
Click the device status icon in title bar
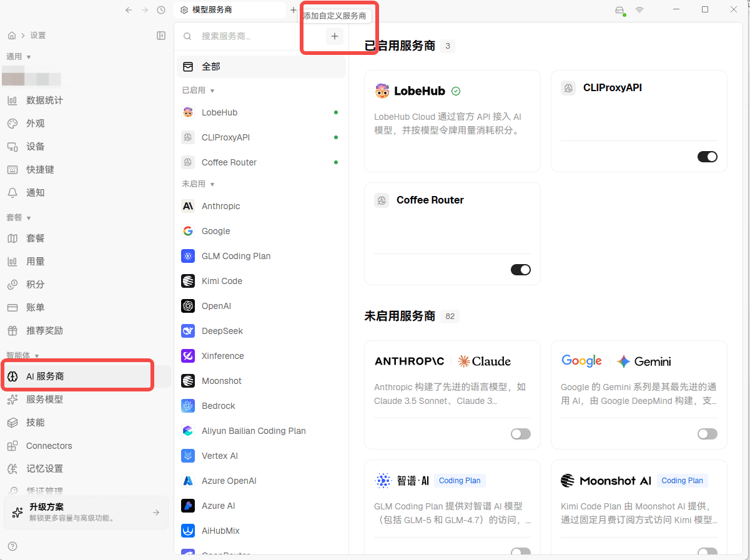tap(619, 10)
